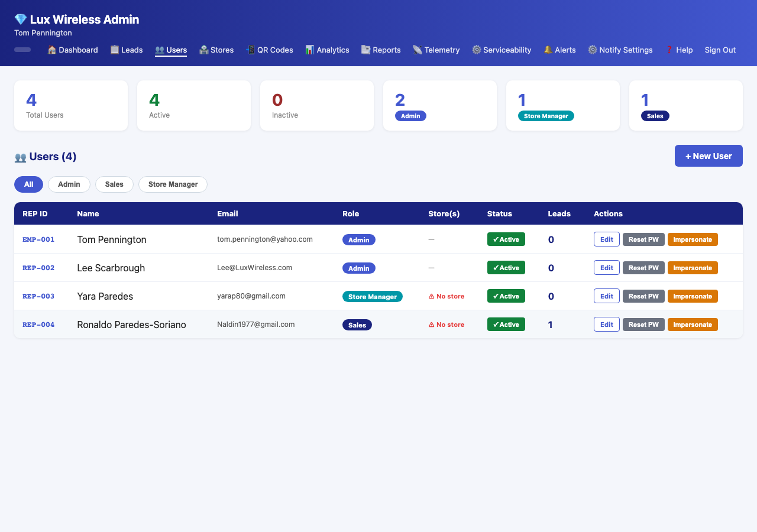Reset password for Ronaldo Paredes-Soriano
Screen dimensions: 757x532
pyautogui.click(x=643, y=325)
